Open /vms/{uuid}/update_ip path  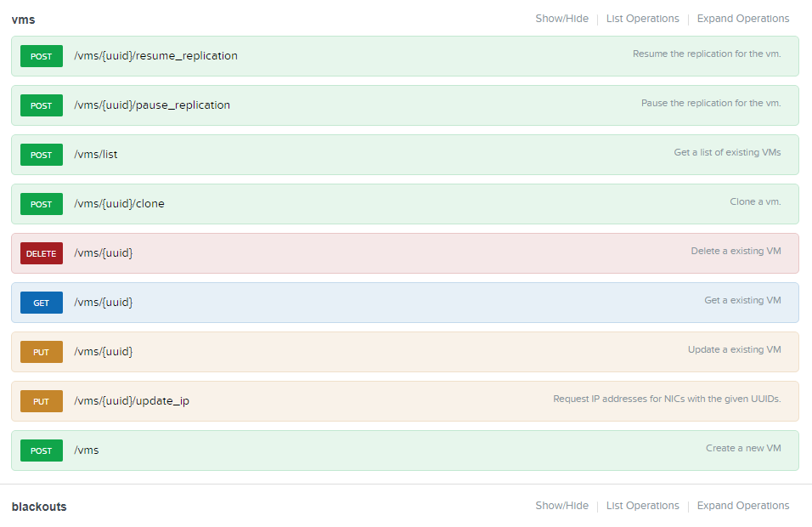(132, 400)
